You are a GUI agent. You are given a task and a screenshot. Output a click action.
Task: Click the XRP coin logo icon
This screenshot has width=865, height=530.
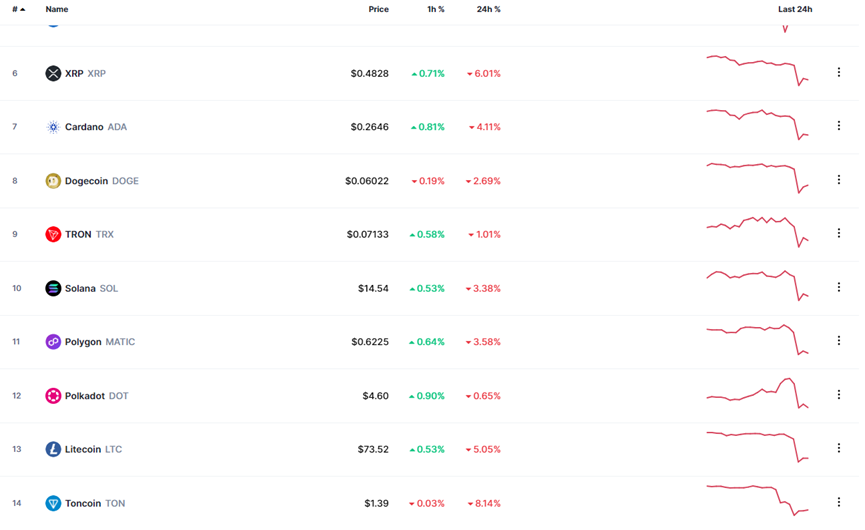tap(53, 74)
